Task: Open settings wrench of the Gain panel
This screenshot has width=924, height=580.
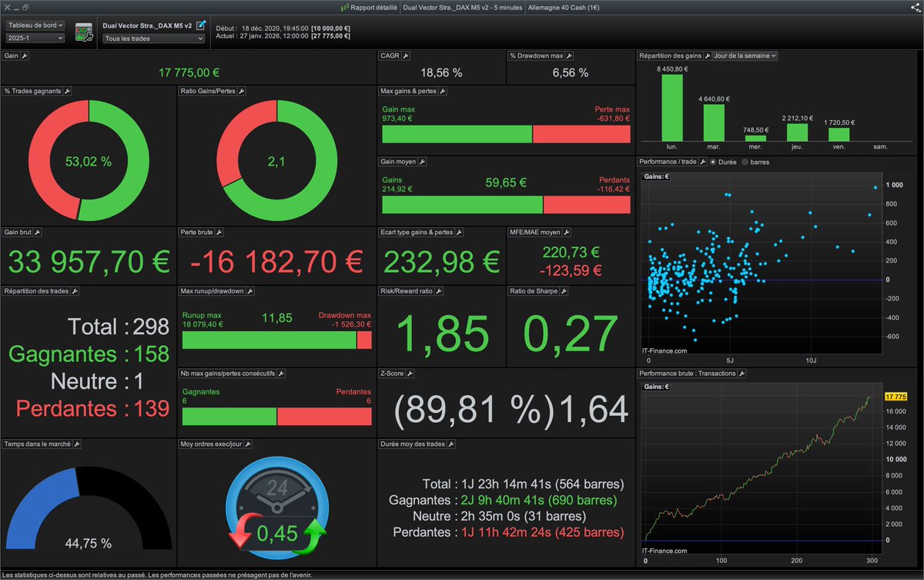Action: [24, 56]
